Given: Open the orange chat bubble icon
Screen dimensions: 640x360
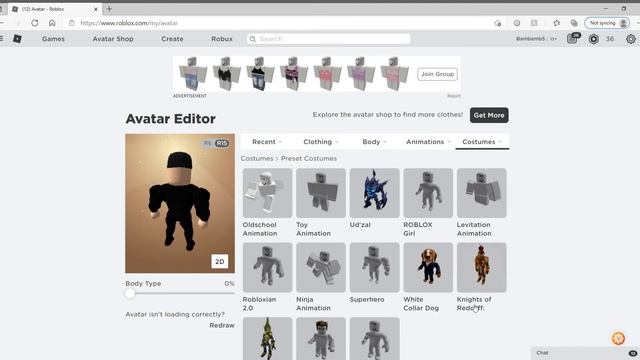Looking at the screenshot, I should (x=618, y=338).
